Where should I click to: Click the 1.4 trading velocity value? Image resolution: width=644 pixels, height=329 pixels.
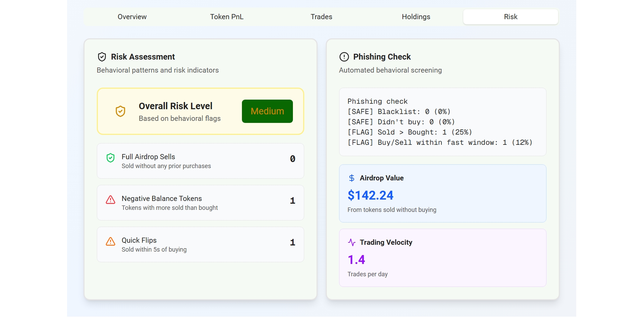(x=356, y=260)
